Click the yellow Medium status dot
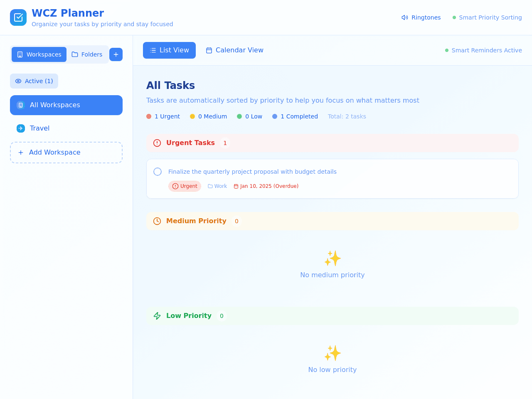The image size is (532, 399). [192, 116]
